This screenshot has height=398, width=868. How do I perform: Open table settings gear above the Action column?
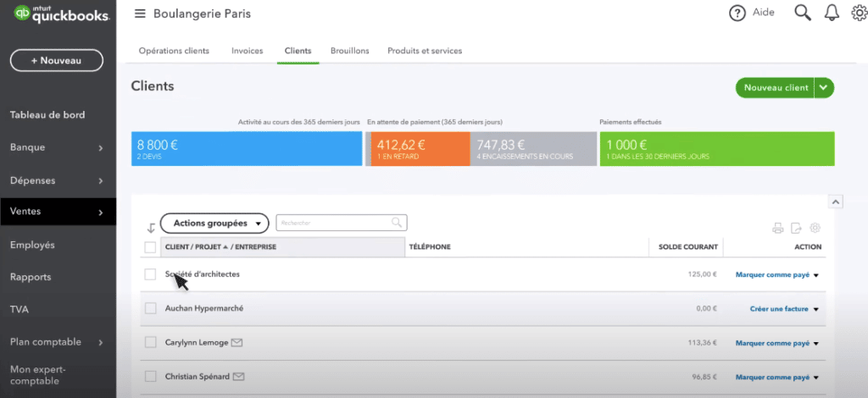pyautogui.click(x=815, y=228)
